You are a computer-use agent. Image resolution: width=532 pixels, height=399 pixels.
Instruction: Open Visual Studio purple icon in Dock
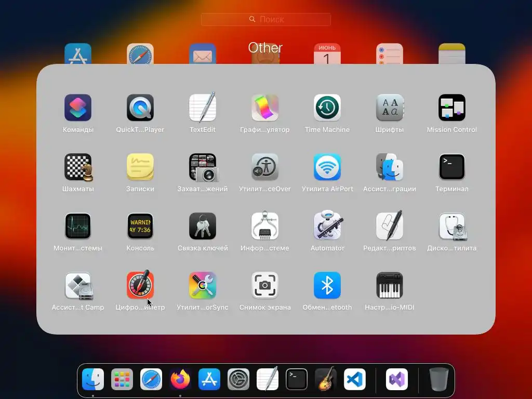(396, 379)
